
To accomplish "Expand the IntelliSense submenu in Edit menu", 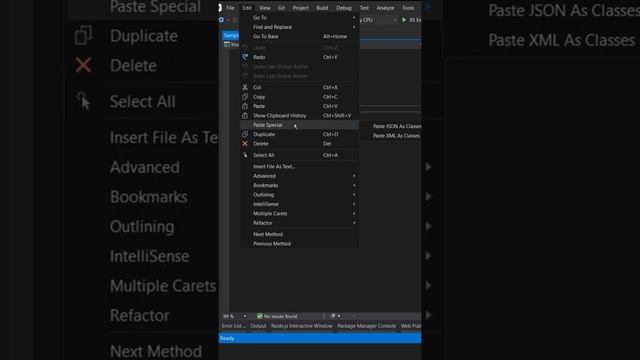I will click(354, 204).
